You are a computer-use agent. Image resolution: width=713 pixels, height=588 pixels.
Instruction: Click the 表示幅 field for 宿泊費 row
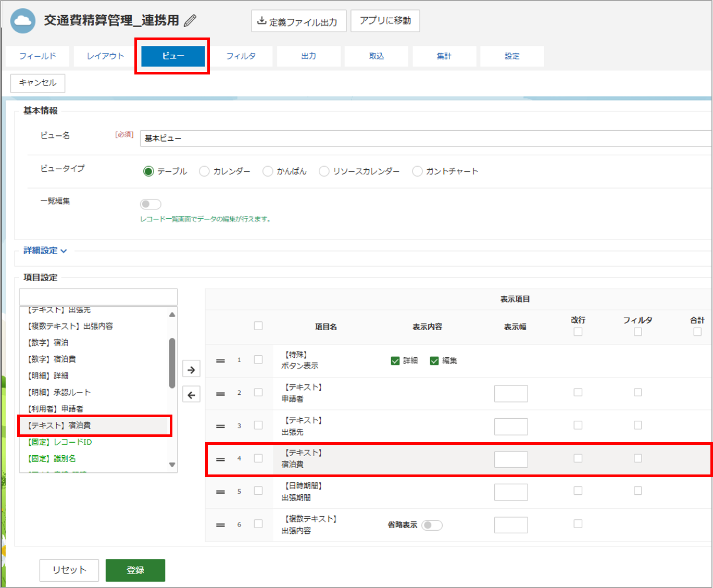pyautogui.click(x=511, y=459)
